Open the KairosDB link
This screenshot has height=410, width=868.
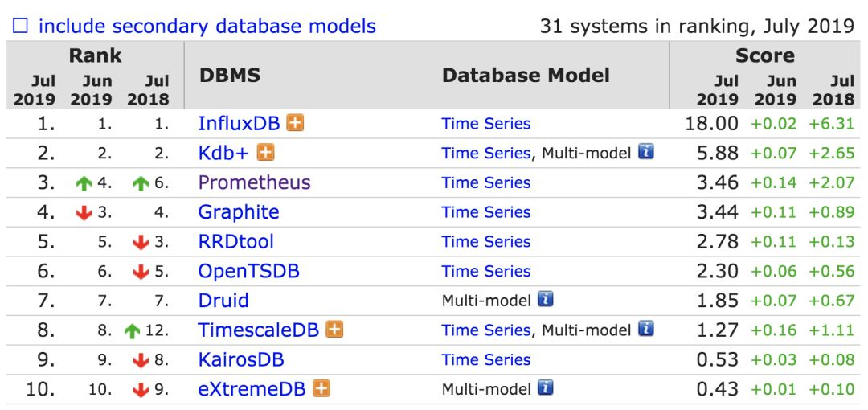point(240,359)
